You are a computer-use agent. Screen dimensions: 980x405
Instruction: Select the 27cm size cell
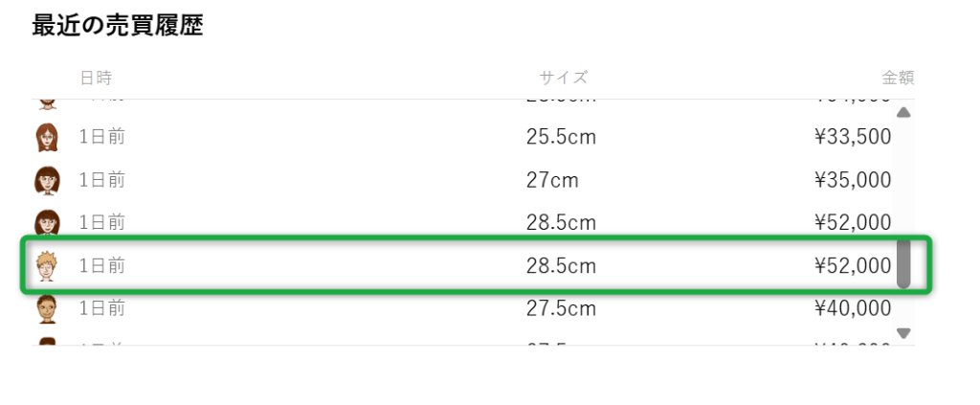[552, 180]
